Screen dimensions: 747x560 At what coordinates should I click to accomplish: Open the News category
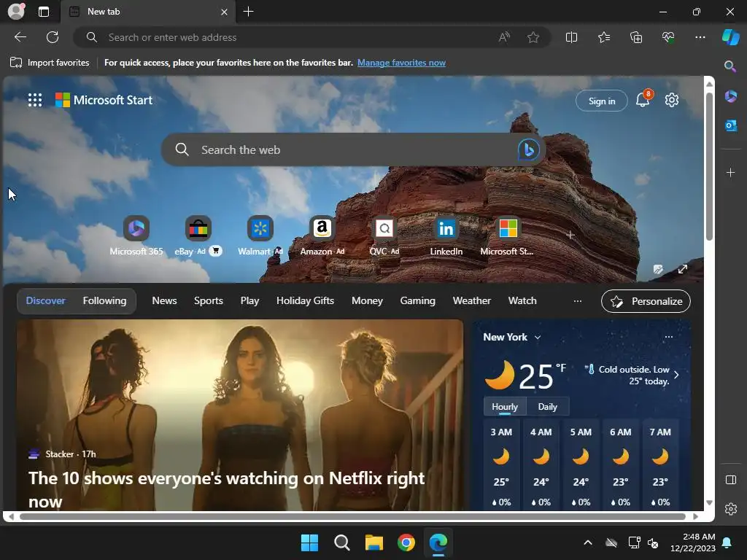click(164, 300)
